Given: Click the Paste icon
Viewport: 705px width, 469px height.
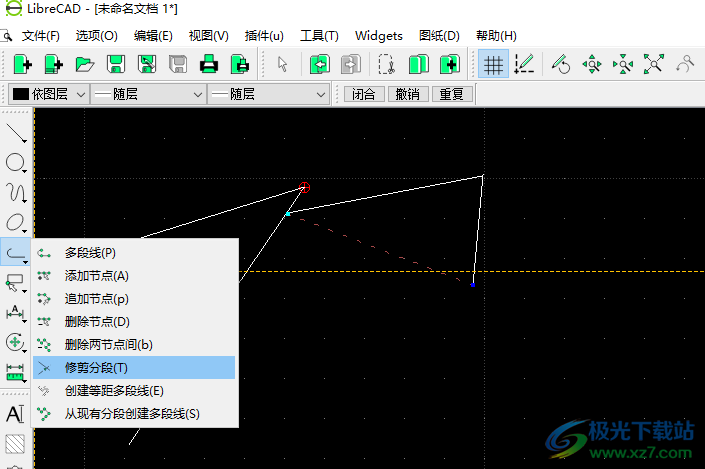Looking at the screenshot, I should [x=450, y=64].
